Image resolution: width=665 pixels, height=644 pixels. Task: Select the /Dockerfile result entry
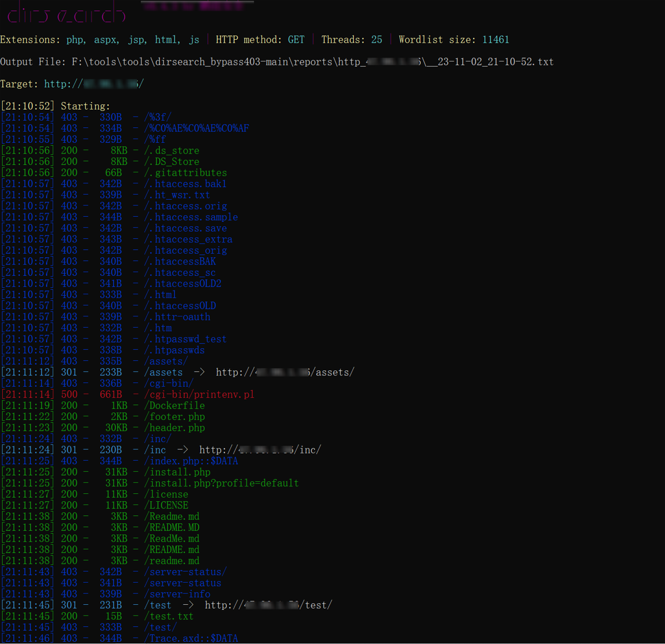(175, 406)
